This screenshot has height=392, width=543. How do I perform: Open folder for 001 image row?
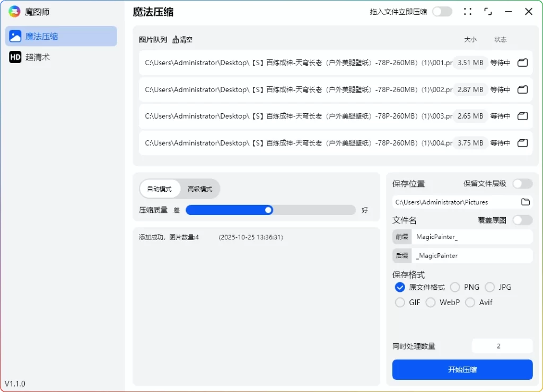(x=522, y=63)
